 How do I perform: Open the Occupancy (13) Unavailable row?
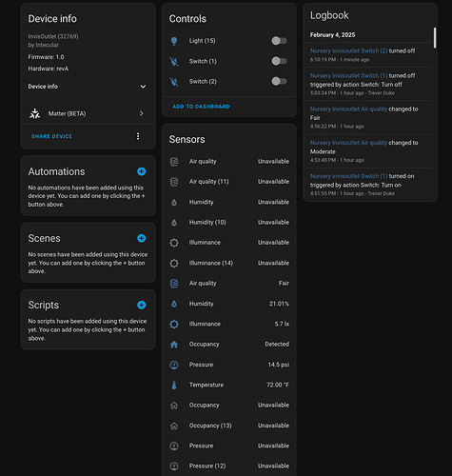click(229, 426)
